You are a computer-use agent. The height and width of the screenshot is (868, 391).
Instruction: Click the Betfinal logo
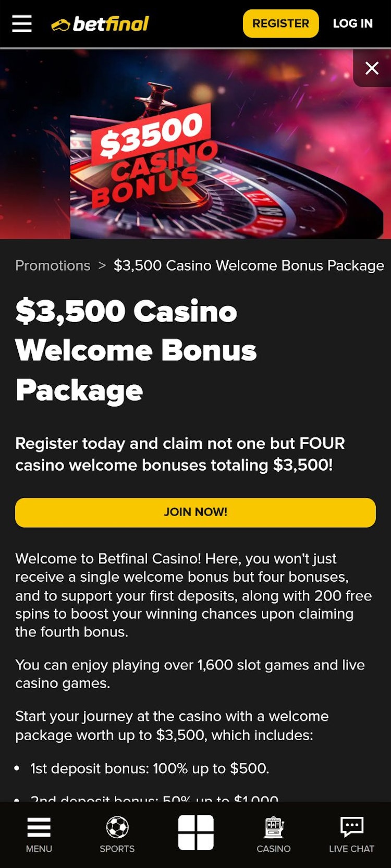(100, 24)
